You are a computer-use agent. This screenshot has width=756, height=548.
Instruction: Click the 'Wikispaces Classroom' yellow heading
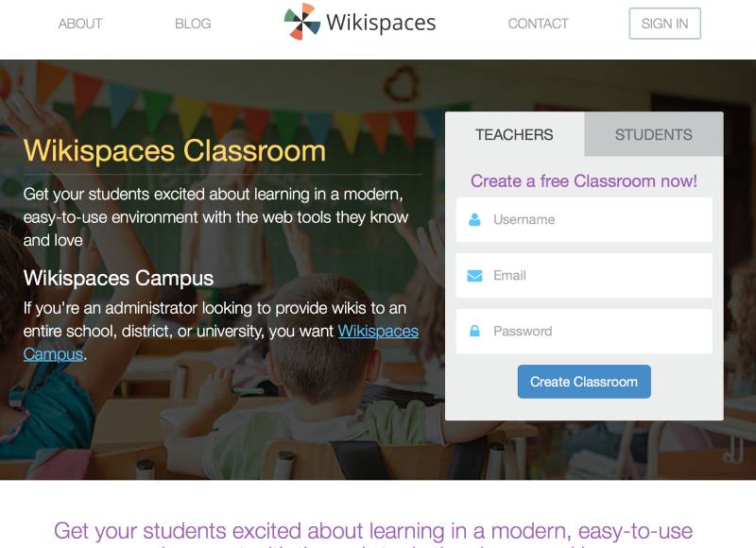pos(175,151)
